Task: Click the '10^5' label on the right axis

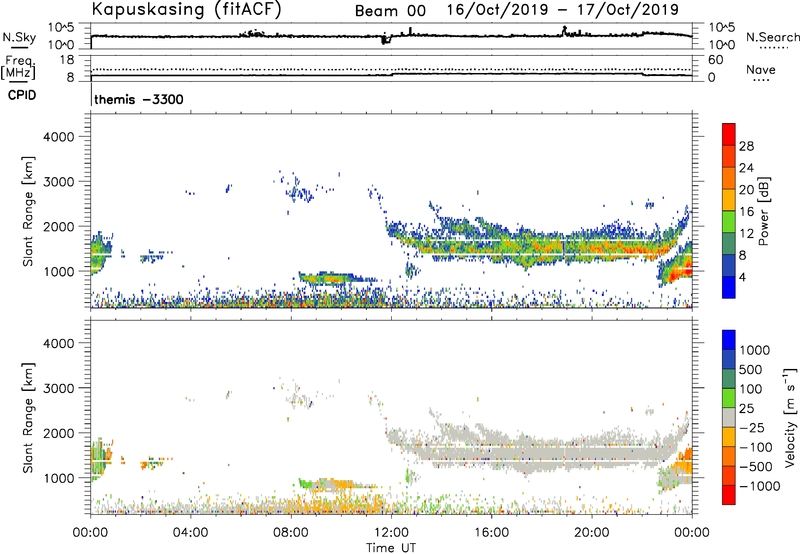Action: coord(721,28)
